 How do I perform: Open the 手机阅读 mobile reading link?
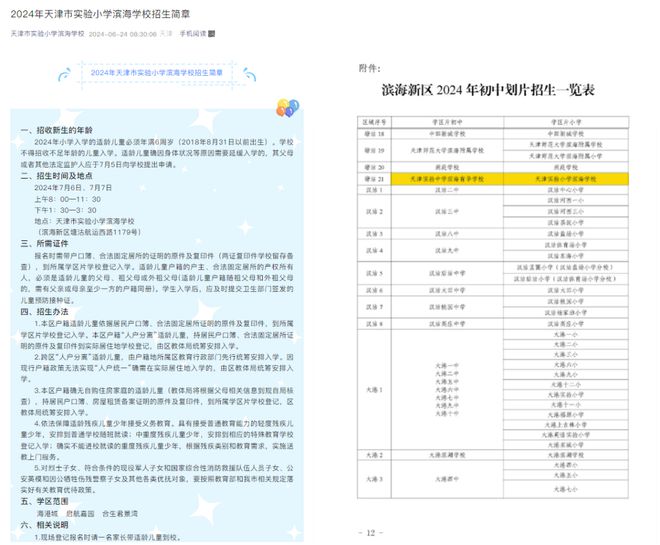(193, 34)
